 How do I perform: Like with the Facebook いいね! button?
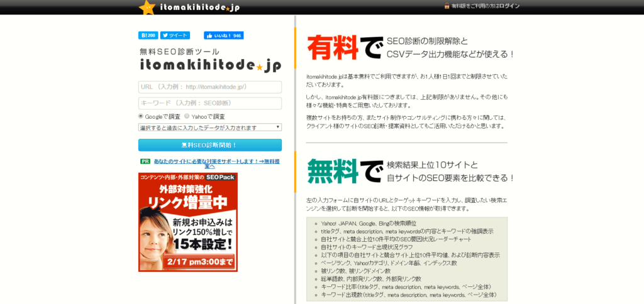pyautogui.click(x=224, y=36)
